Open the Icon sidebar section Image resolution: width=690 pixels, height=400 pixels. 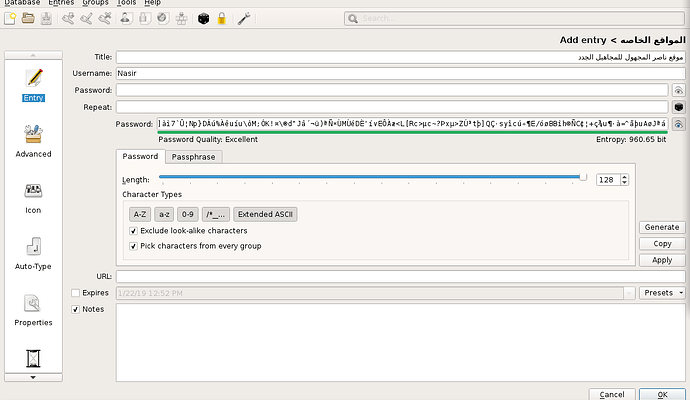click(34, 197)
